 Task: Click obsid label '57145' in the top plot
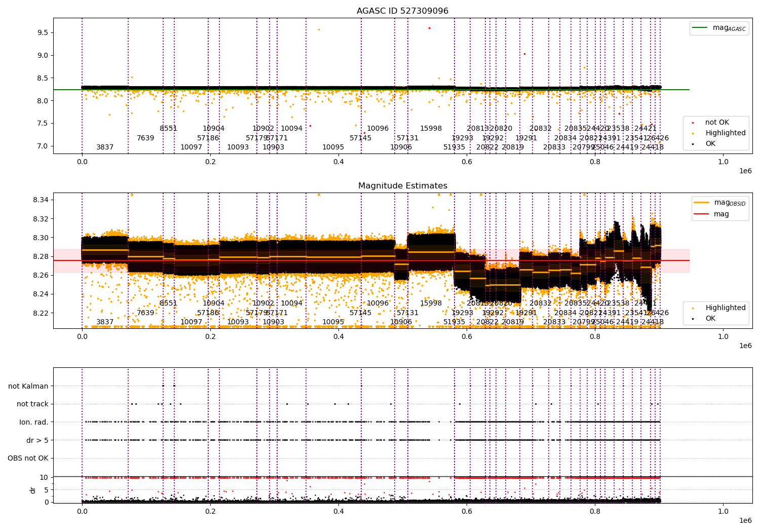(361, 138)
